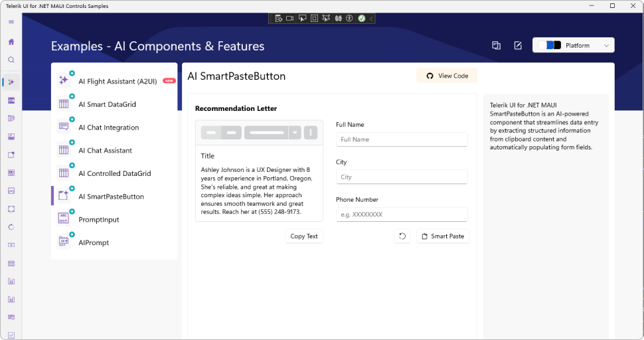Click the wide placeholder toolbar combo box
Image resolution: width=644 pixels, height=340 pixels.
[266, 133]
